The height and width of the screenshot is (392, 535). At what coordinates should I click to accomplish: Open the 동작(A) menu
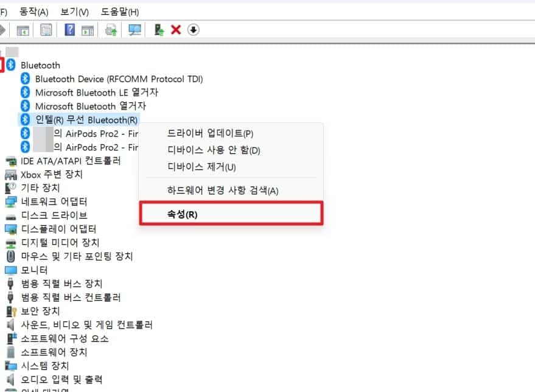point(34,12)
